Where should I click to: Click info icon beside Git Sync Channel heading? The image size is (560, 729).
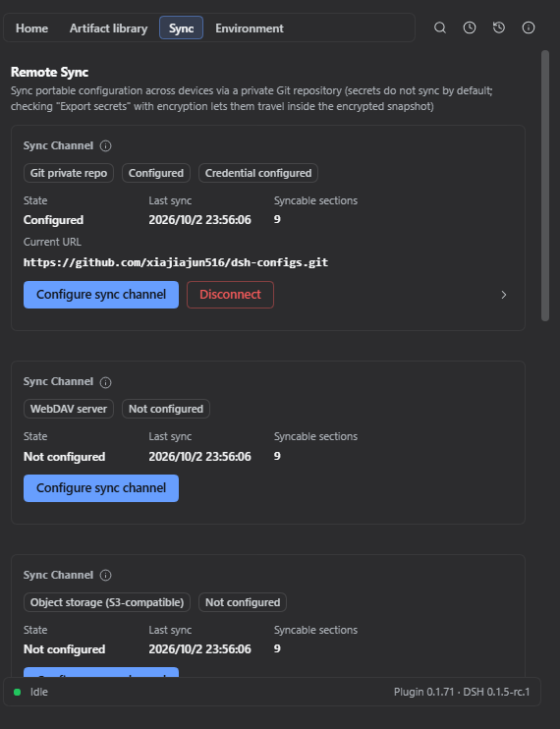tap(105, 146)
